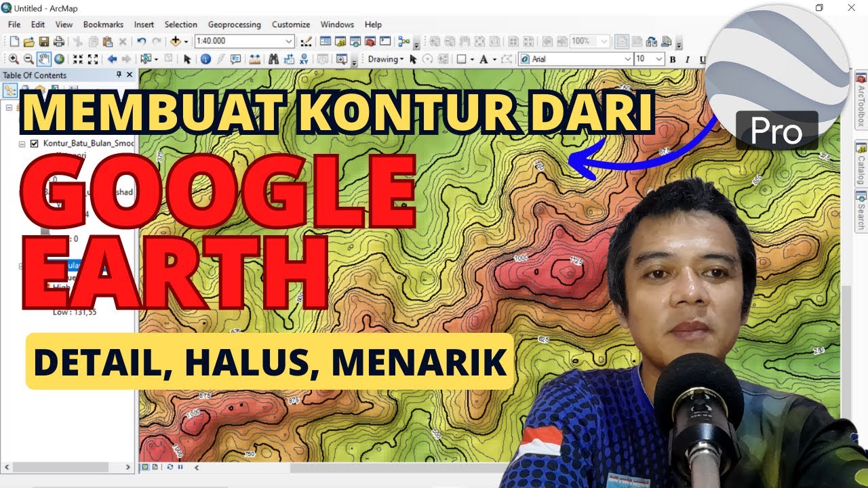Screen dimensions: 868x488
Task: Open the Drawing menu dropdown
Action: [x=386, y=59]
